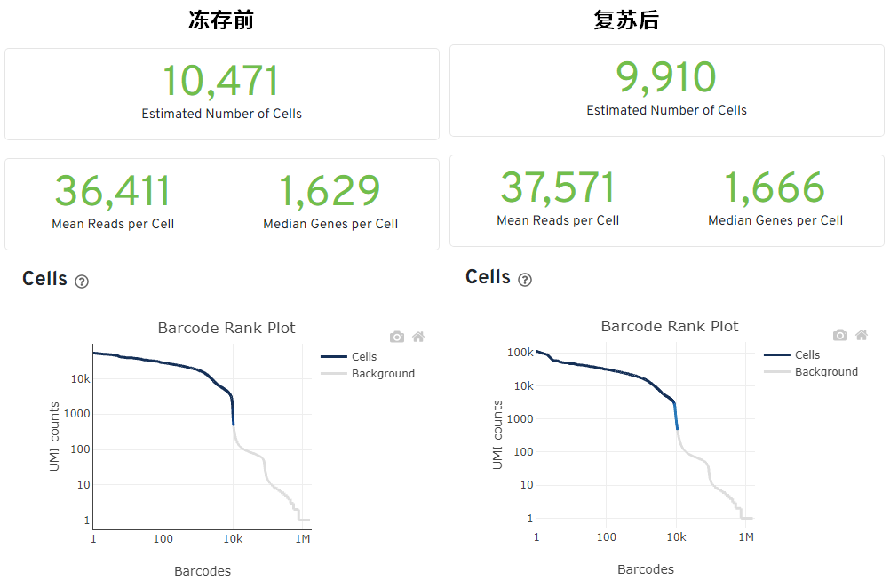Click the right Barcode Rank Plot title
890x588 pixels.
(670, 326)
